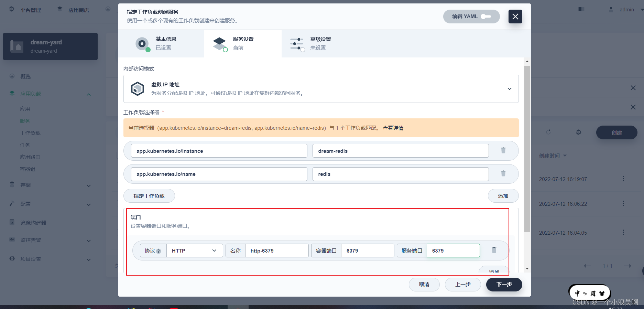Refresh the services list in background page

tap(548, 132)
